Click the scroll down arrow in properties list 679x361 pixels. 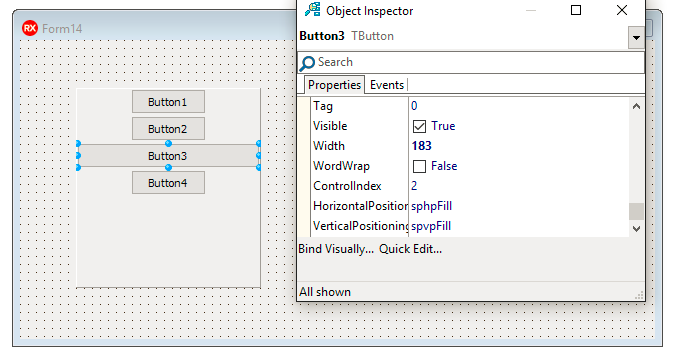coord(636,229)
